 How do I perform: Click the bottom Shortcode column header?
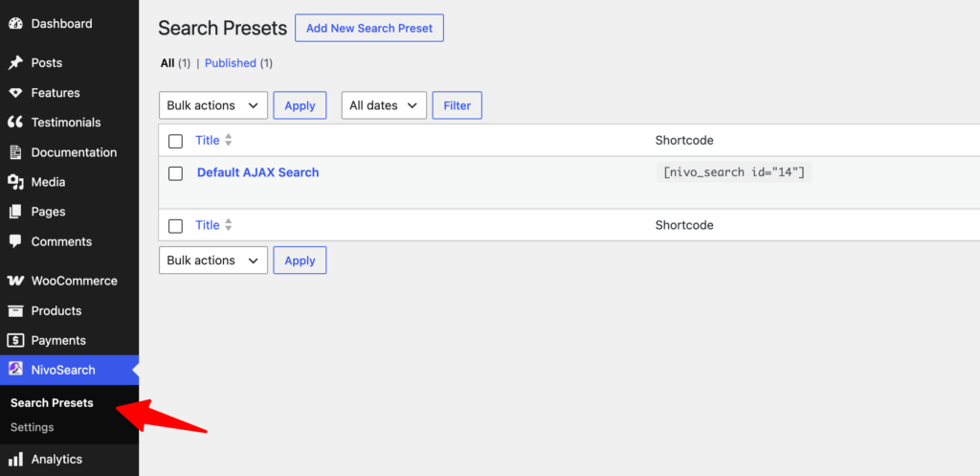click(684, 225)
